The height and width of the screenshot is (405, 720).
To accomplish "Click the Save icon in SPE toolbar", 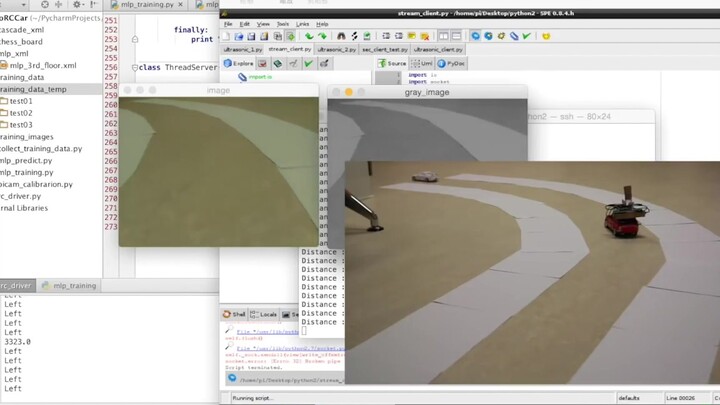I will coord(251,36).
